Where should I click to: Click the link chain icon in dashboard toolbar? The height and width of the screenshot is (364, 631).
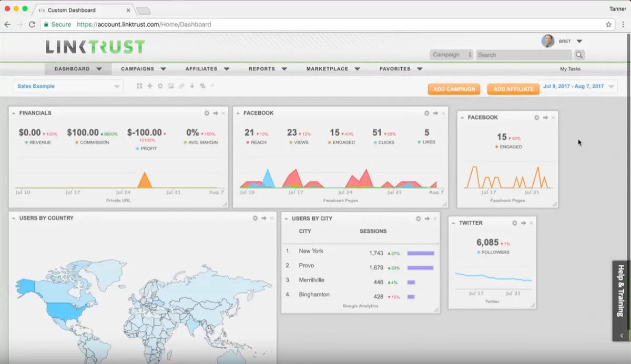coord(181,86)
